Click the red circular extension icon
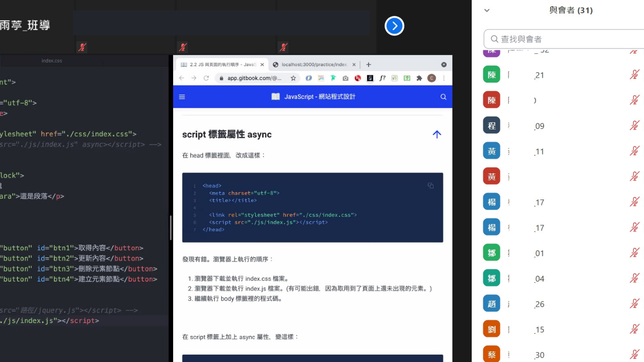Image resolution: width=644 pixels, height=362 pixels. point(358,78)
